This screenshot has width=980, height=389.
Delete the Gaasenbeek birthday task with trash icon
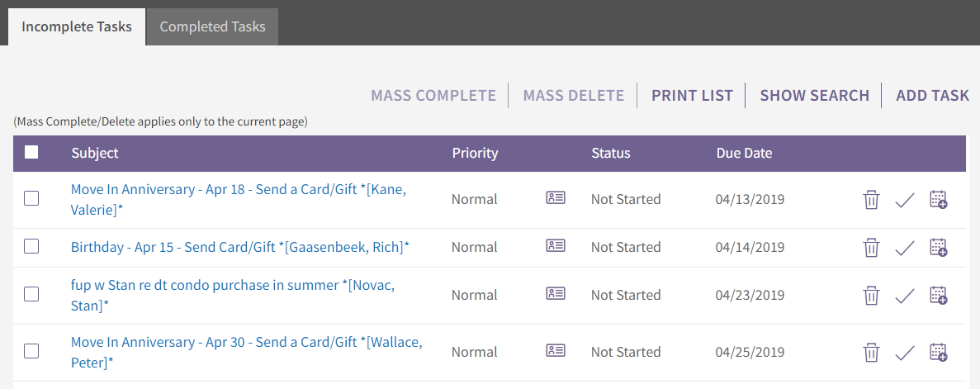tap(871, 248)
